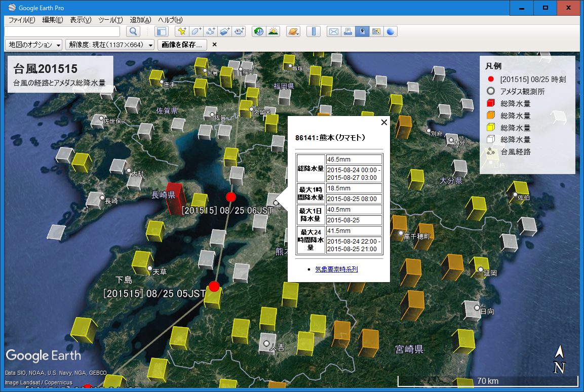
Task: Click the 久留米 station marker
Action: click(x=251, y=109)
